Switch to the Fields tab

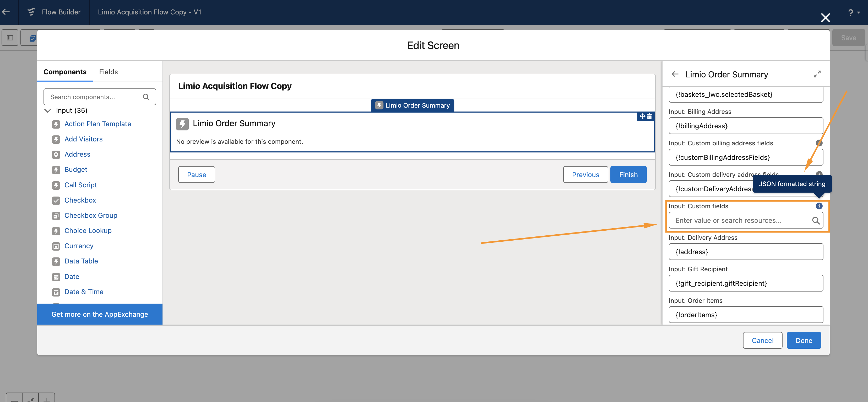point(108,72)
